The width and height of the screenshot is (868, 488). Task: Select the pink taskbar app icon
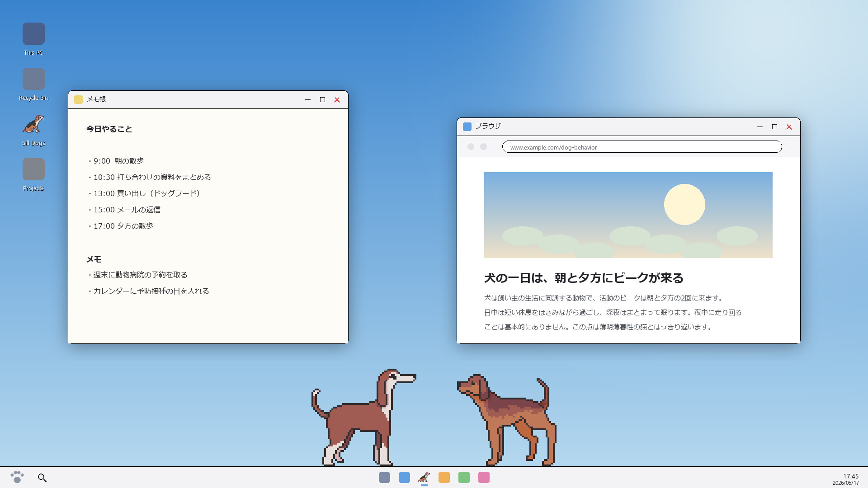(484, 478)
